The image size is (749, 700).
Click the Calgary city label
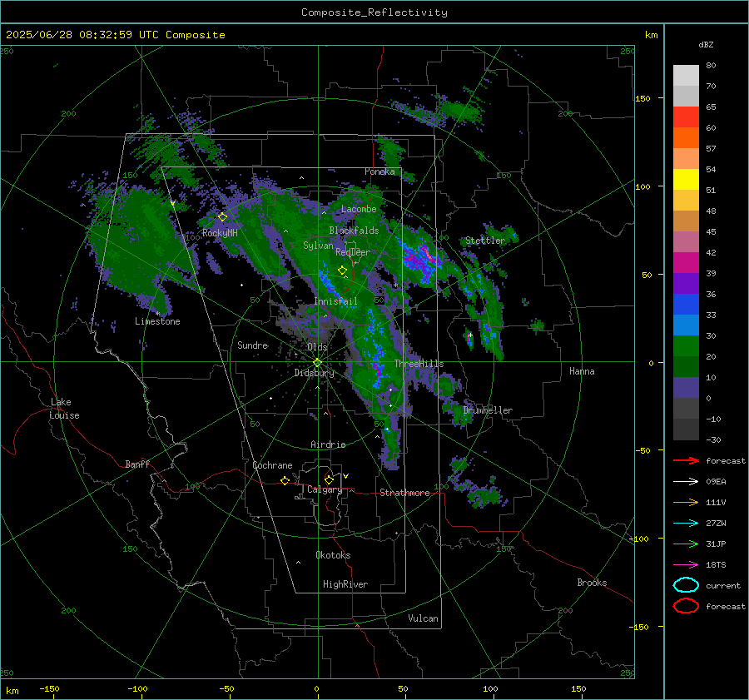click(325, 489)
